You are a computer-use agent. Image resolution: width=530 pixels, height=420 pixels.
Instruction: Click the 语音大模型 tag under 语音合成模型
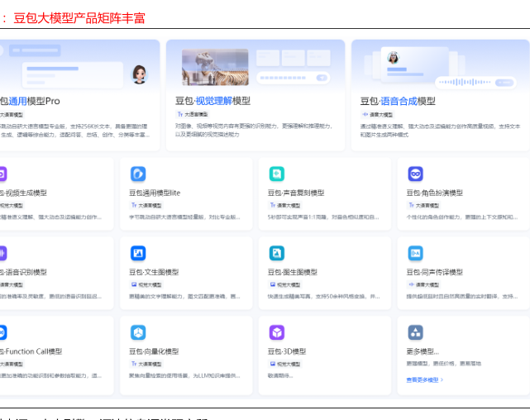pyautogui.click(x=377, y=115)
